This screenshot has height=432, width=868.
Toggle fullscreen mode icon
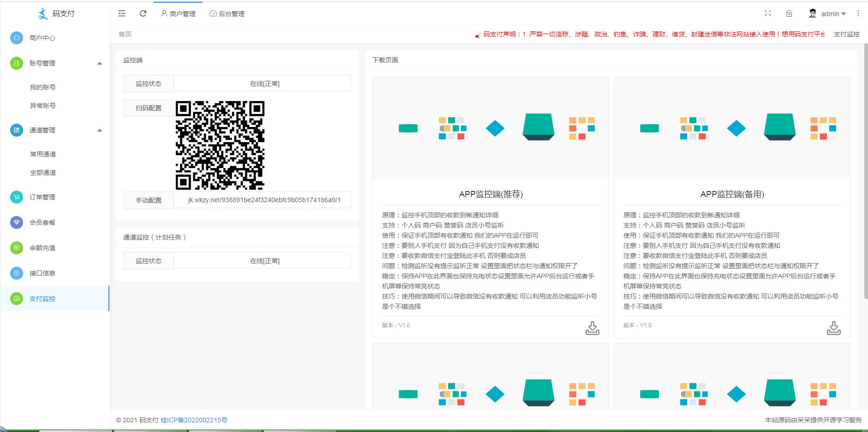[768, 14]
